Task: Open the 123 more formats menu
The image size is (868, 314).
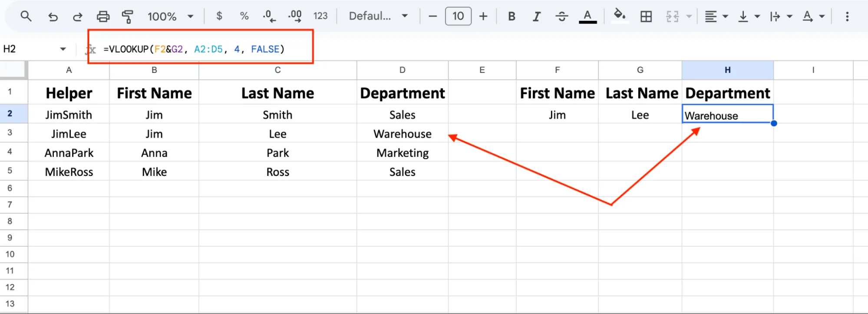Action: (x=320, y=16)
